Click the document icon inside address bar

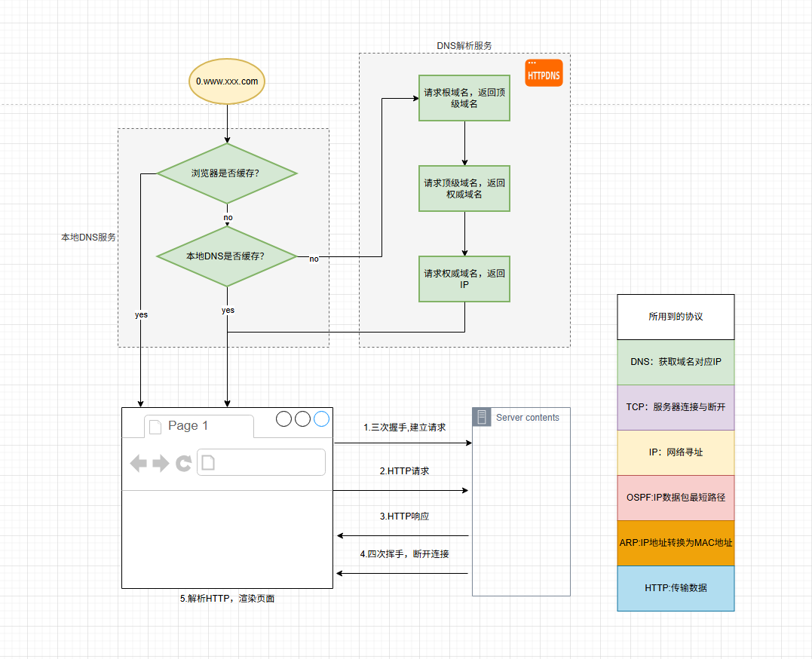[208, 462]
